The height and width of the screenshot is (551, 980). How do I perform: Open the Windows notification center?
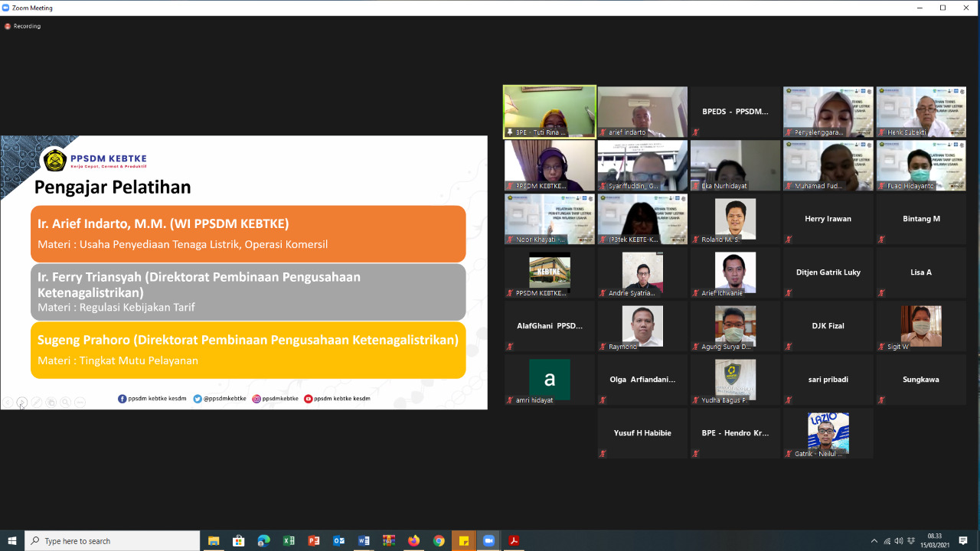(x=963, y=541)
